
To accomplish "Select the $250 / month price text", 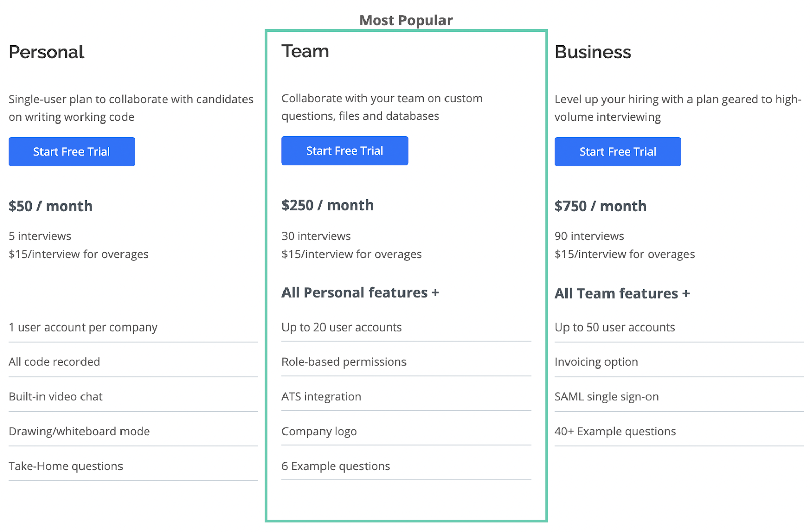I will pyautogui.click(x=328, y=205).
